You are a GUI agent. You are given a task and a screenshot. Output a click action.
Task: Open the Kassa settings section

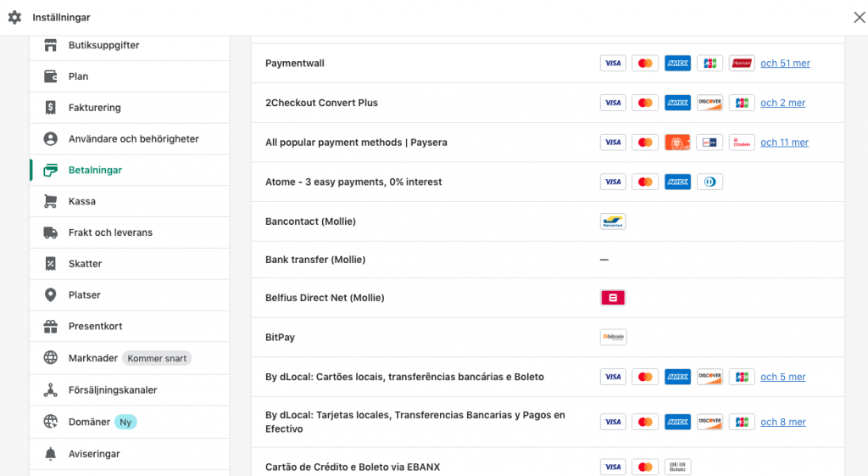(130, 201)
